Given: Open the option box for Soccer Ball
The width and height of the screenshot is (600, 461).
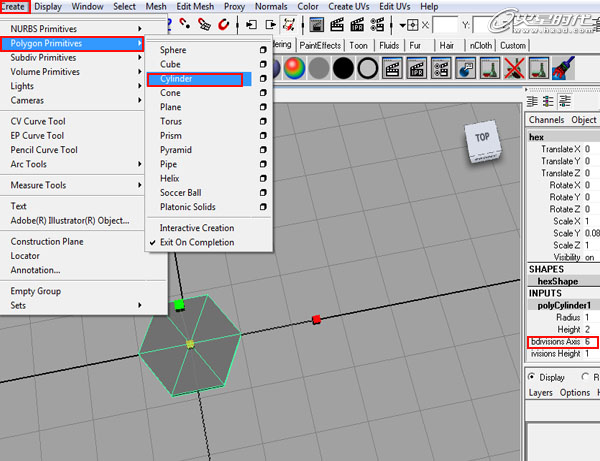Looking at the screenshot, I should (x=263, y=193).
